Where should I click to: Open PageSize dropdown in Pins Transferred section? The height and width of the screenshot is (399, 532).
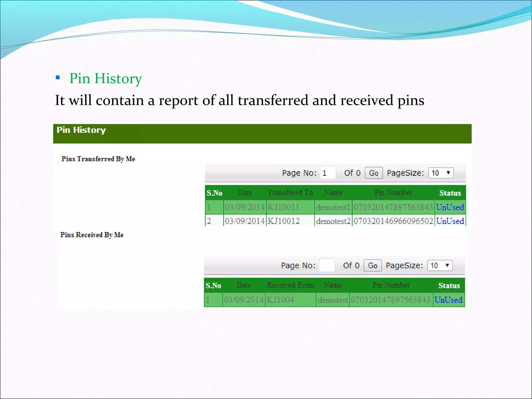[x=441, y=173]
